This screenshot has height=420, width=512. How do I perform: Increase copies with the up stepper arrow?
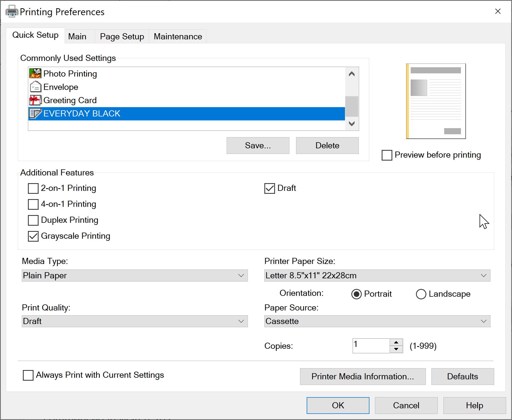click(x=396, y=342)
